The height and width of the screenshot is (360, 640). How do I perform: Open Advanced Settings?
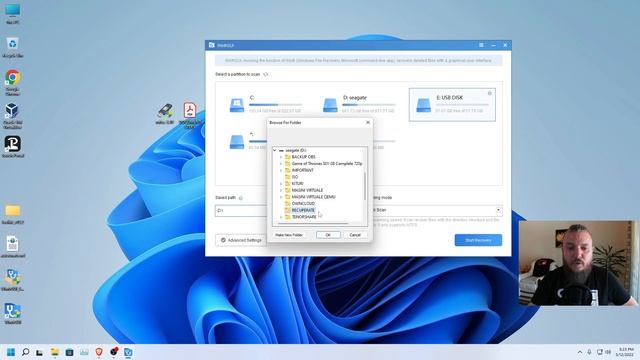[x=241, y=240]
